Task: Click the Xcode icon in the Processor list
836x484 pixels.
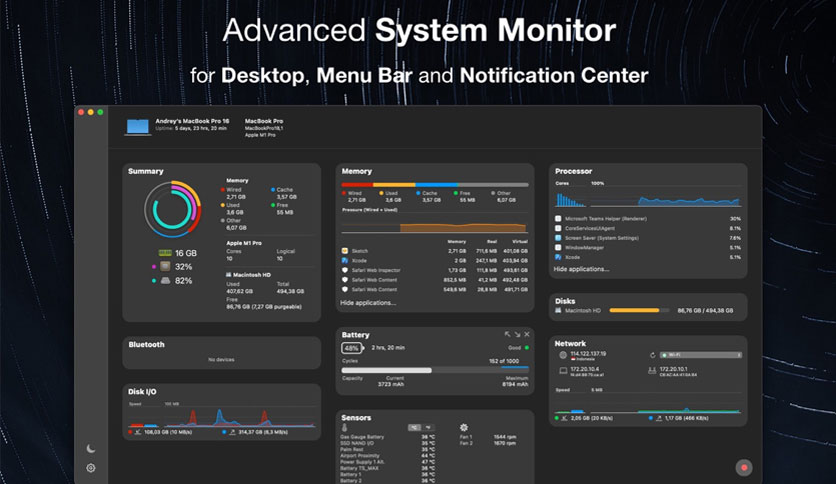Action: tap(558, 257)
